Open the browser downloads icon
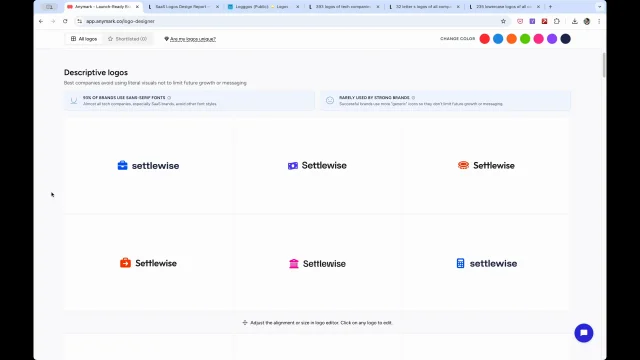 click(x=575, y=21)
